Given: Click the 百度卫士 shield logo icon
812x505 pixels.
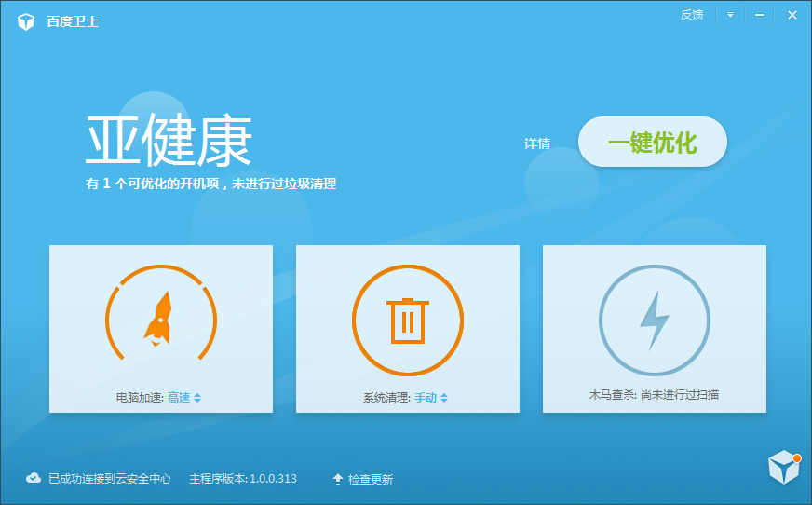Looking at the screenshot, I should (26, 21).
